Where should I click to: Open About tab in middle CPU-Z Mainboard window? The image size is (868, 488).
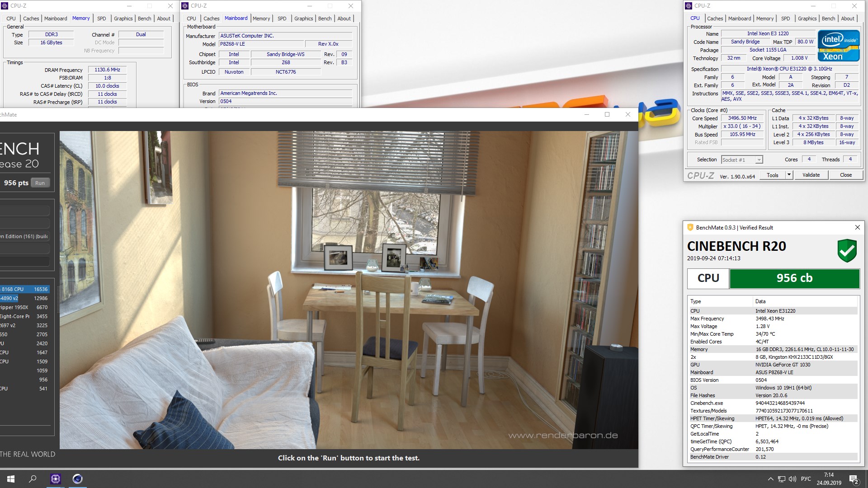coord(344,19)
